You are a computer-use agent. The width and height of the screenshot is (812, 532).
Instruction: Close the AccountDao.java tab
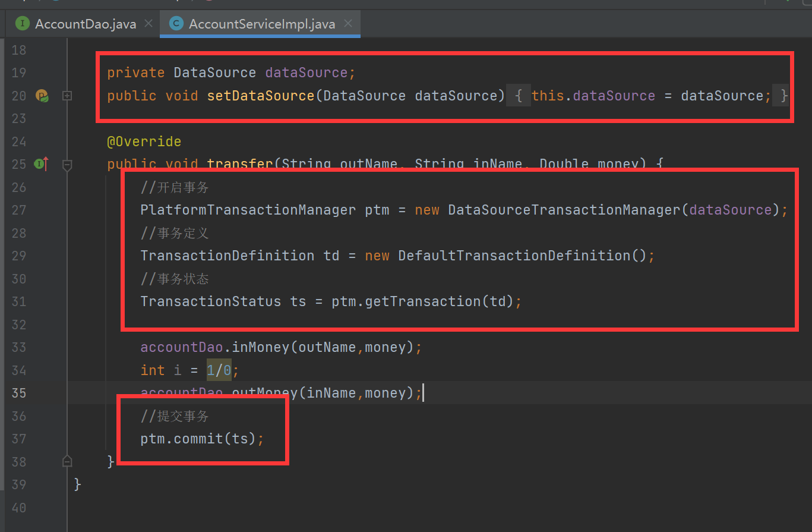point(149,24)
